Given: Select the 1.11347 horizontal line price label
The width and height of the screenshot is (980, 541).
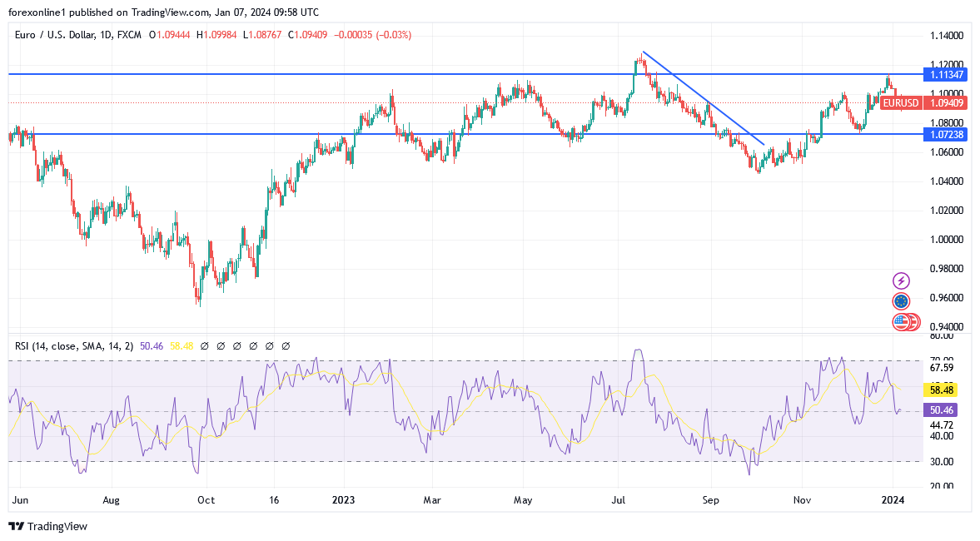Looking at the screenshot, I should 947,74.
